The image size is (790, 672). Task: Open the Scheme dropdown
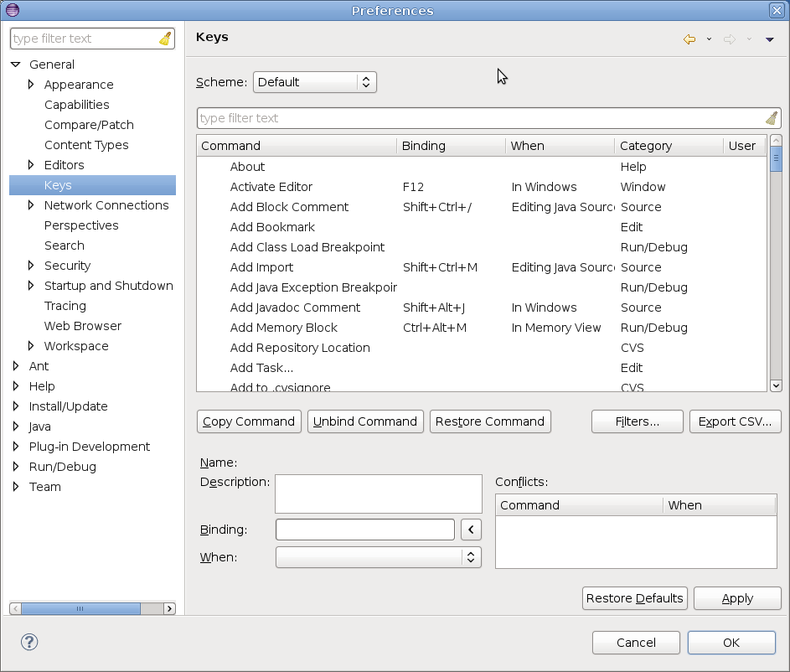coord(314,82)
